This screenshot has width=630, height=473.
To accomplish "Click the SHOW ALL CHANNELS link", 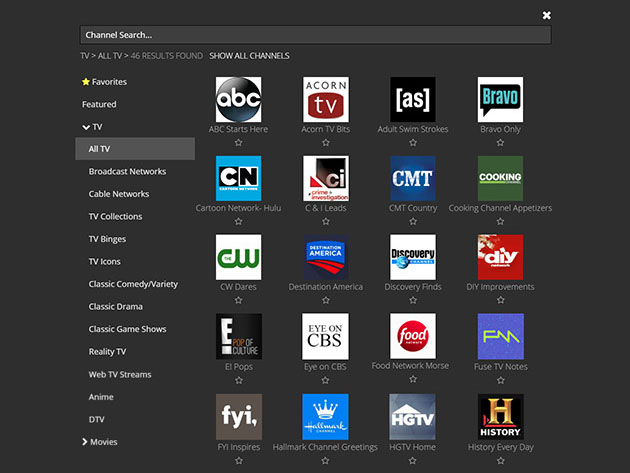I will pos(249,56).
